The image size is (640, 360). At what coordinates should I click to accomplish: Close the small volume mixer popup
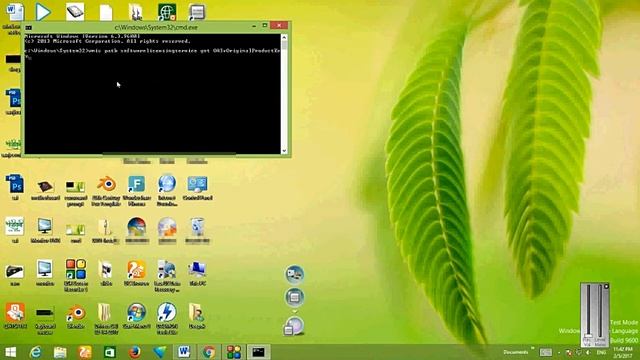(x=606, y=287)
